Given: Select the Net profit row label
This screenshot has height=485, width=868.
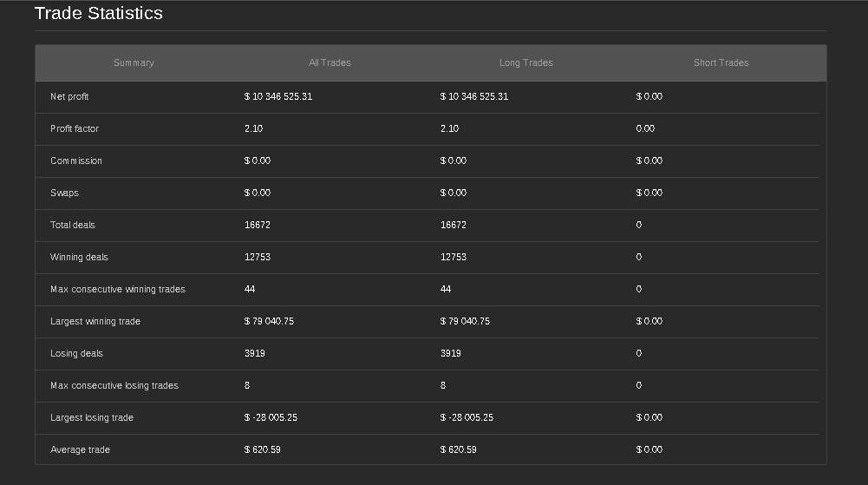Looking at the screenshot, I should (x=69, y=96).
